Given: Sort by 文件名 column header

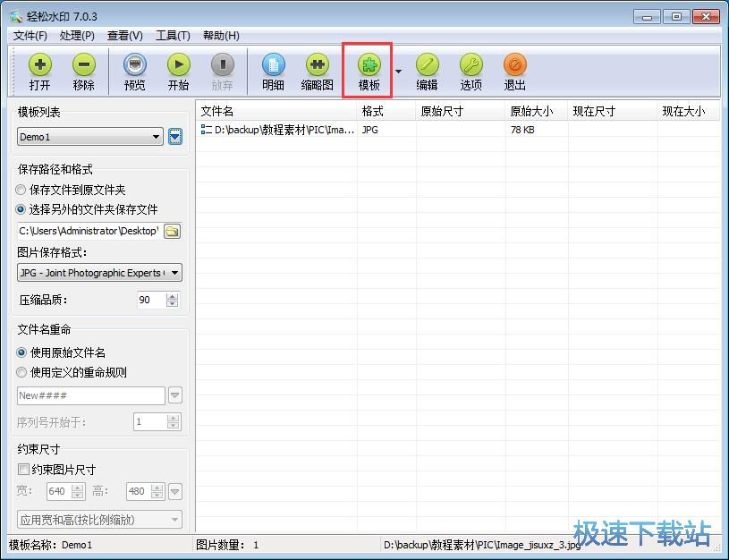Looking at the screenshot, I should tap(276, 111).
